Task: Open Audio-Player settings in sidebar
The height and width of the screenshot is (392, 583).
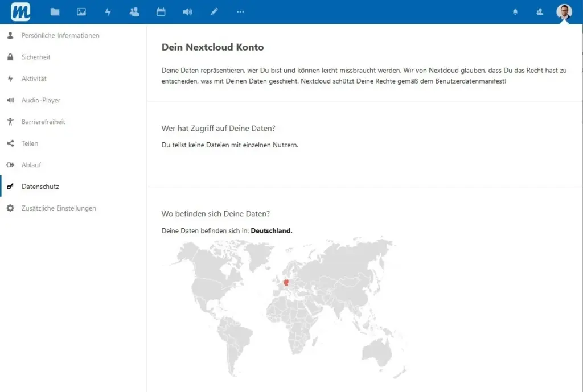Action: coord(41,100)
